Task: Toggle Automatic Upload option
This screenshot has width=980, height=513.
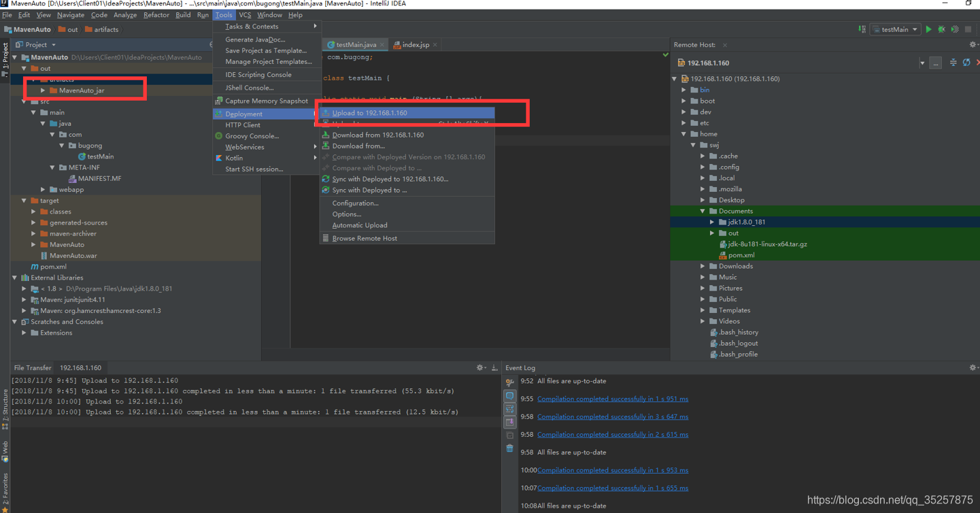Action: click(x=407, y=225)
